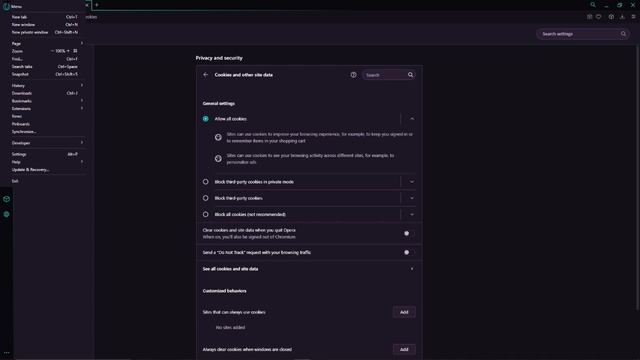
Task: Add a site that can always use cookies
Action: (x=404, y=312)
